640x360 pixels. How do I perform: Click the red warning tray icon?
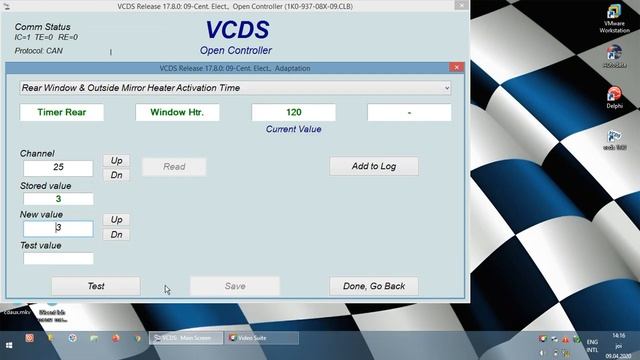coord(566,339)
